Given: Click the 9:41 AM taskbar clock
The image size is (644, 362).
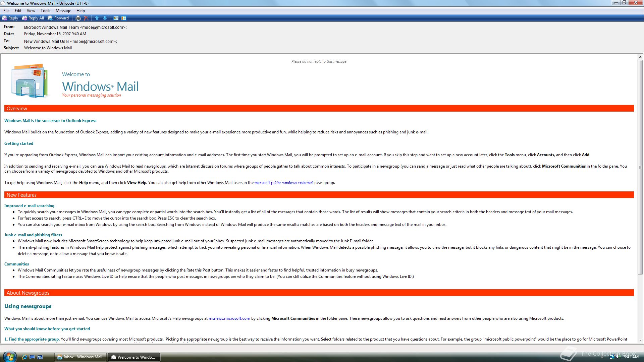Looking at the screenshot, I should coord(631,357).
